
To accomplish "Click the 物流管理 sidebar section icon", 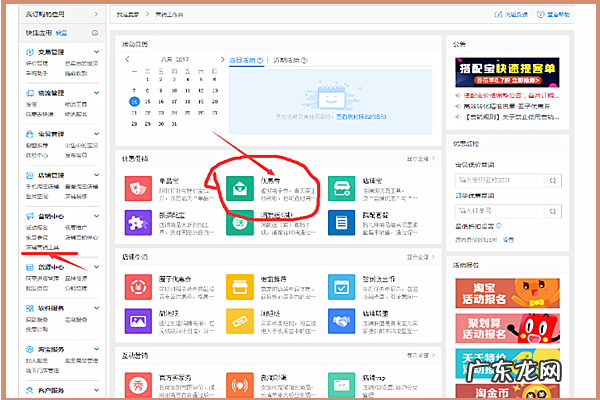I will pyautogui.click(x=29, y=93).
